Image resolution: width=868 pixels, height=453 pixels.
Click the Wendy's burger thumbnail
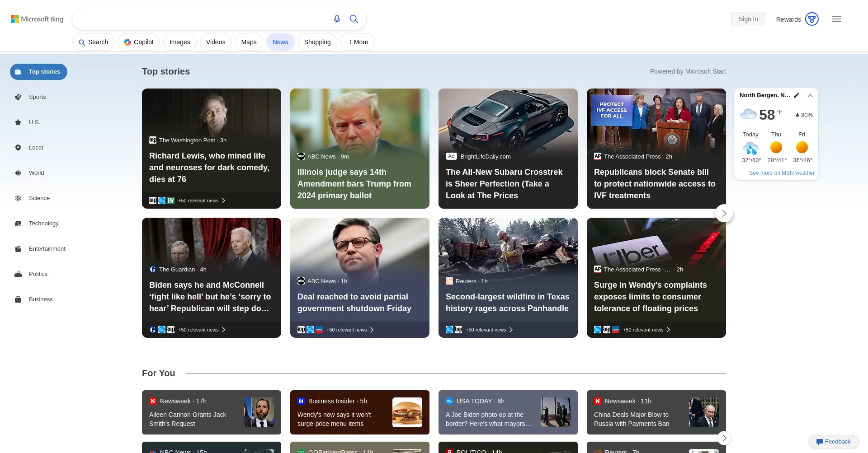[407, 412]
